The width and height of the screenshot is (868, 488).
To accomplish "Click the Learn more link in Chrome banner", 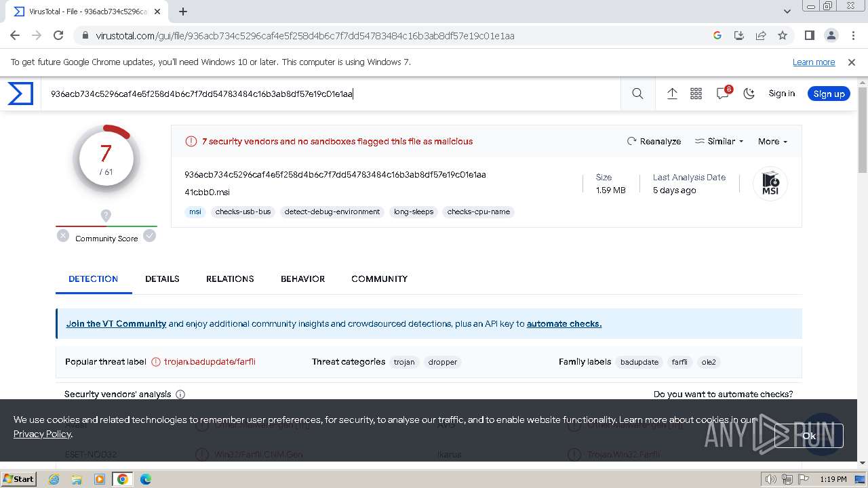I will click(x=814, y=62).
